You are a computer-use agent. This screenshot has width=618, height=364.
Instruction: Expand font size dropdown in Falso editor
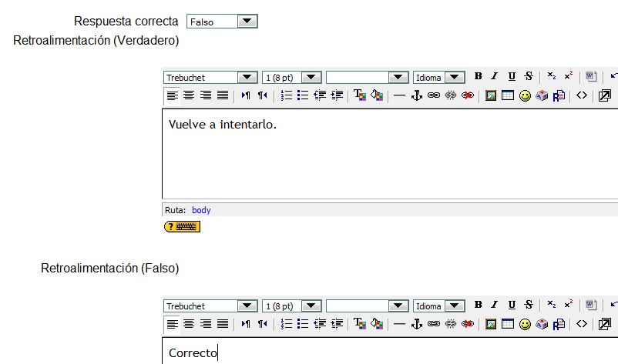point(311,306)
